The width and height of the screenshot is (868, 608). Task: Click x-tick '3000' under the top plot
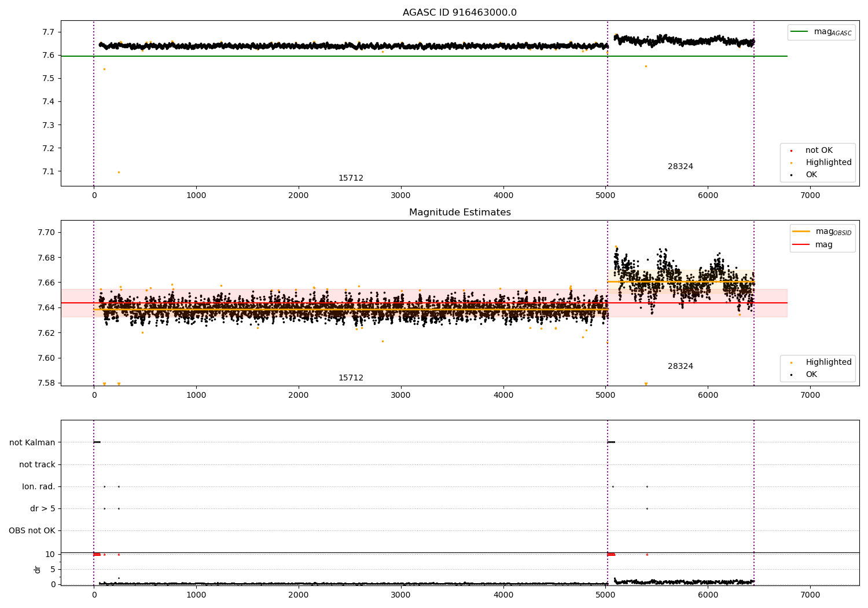click(401, 196)
